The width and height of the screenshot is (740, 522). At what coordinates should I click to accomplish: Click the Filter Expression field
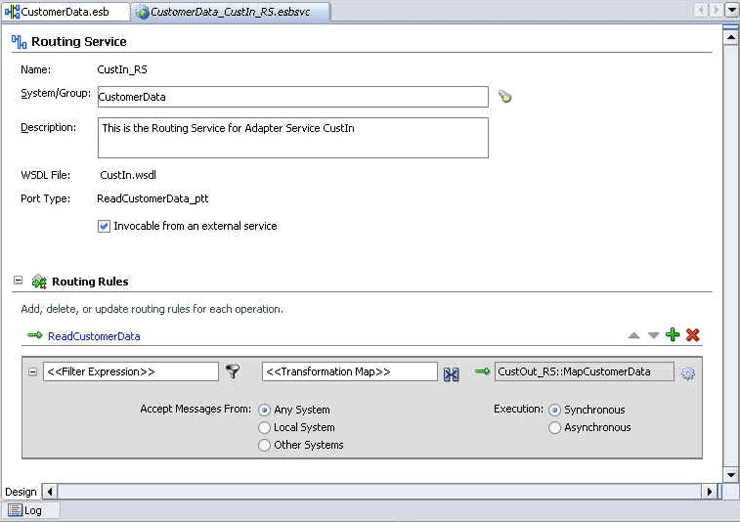point(131,371)
